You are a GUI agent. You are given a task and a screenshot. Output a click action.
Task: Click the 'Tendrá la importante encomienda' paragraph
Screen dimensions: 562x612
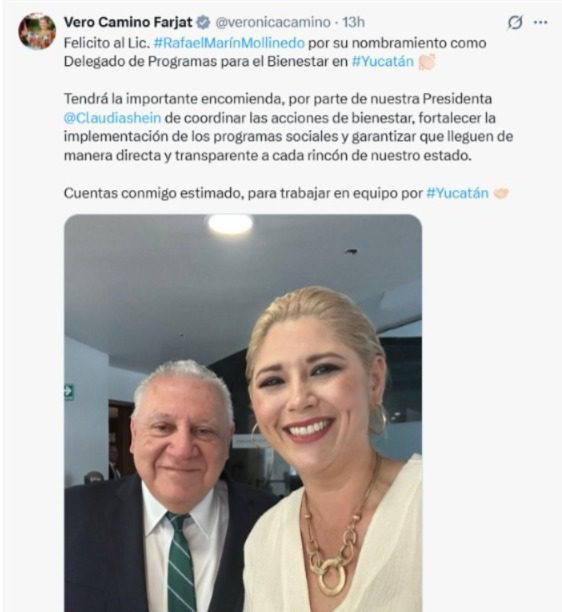(x=288, y=127)
